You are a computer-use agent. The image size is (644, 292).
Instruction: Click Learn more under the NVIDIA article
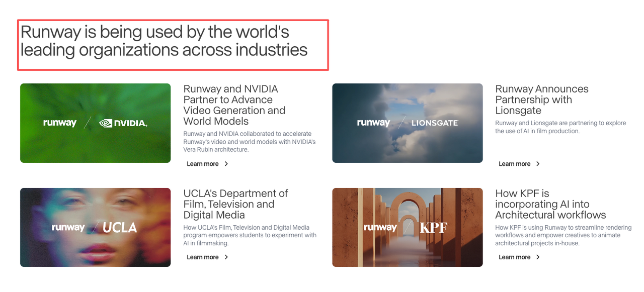tap(203, 164)
